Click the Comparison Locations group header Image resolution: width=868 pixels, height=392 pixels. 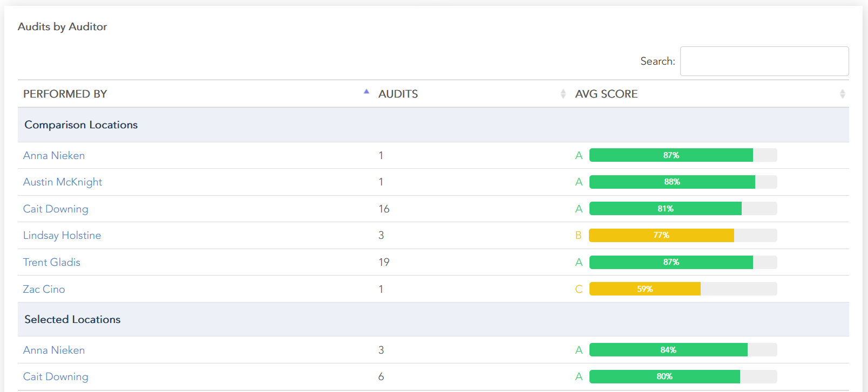[81, 125]
